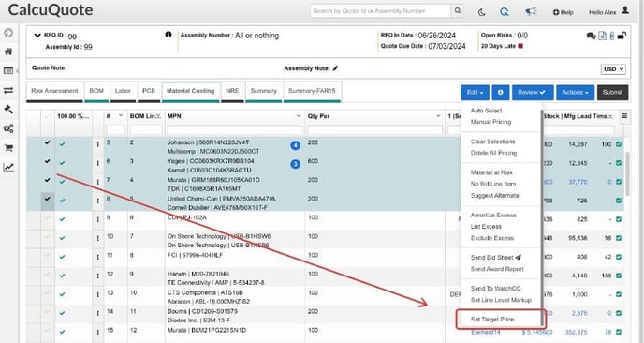Click the unlock padlock icon
The width and height of the screenshot is (644, 343).
coord(622,36)
